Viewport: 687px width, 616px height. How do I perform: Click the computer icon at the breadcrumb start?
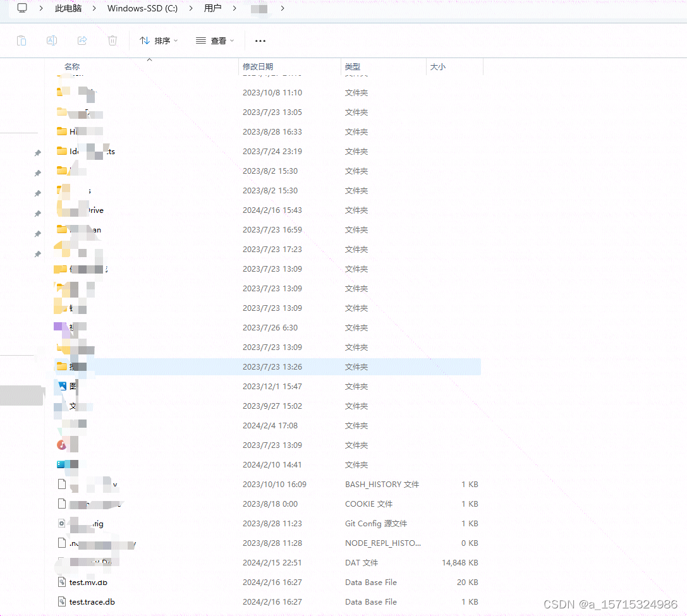(x=22, y=8)
